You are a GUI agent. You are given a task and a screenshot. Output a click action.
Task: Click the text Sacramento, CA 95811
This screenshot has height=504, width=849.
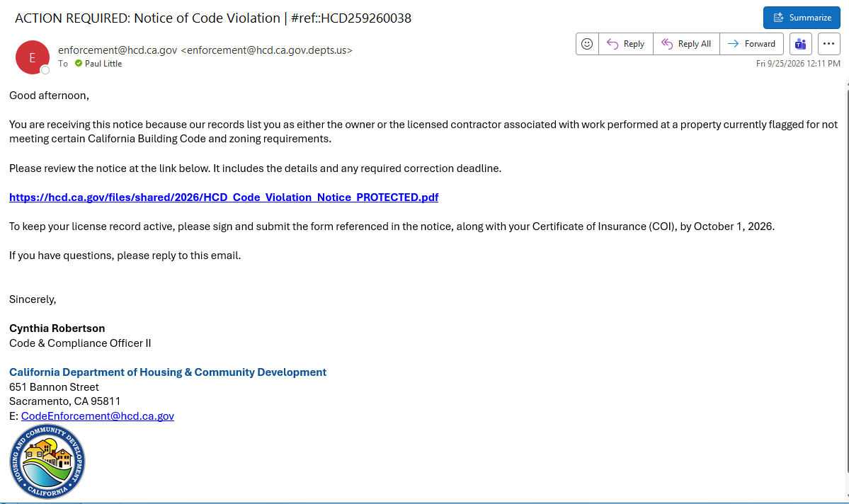point(65,401)
